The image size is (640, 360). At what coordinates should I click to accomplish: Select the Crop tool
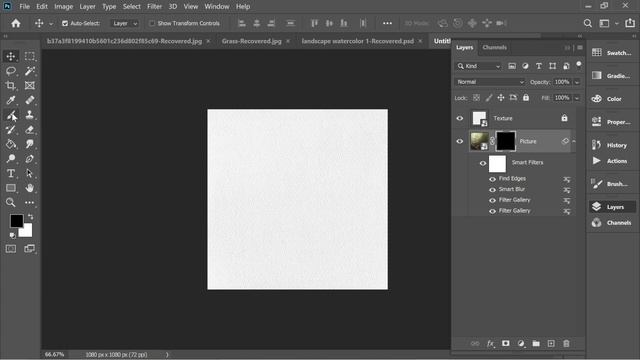click(11, 86)
